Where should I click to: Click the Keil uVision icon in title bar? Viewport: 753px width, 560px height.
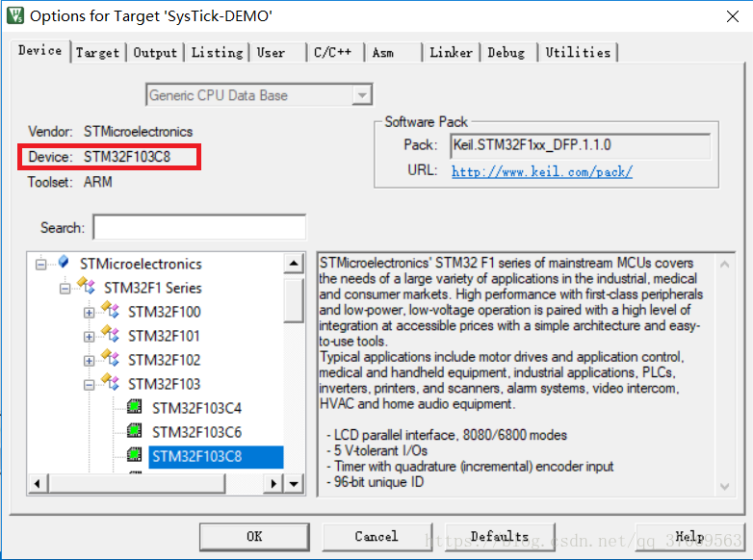point(14,15)
